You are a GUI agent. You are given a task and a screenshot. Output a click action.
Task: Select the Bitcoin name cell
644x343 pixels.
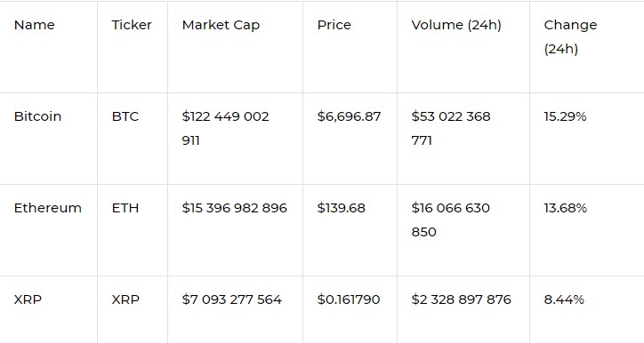[x=37, y=116]
